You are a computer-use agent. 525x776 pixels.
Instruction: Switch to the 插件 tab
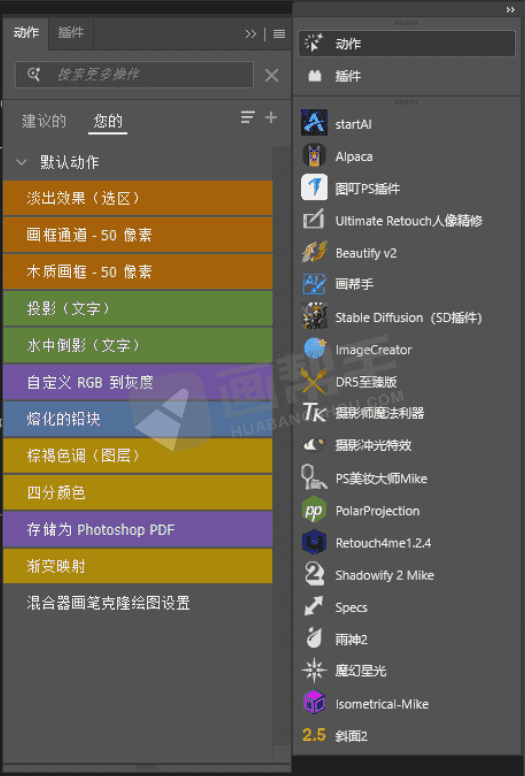[71, 33]
